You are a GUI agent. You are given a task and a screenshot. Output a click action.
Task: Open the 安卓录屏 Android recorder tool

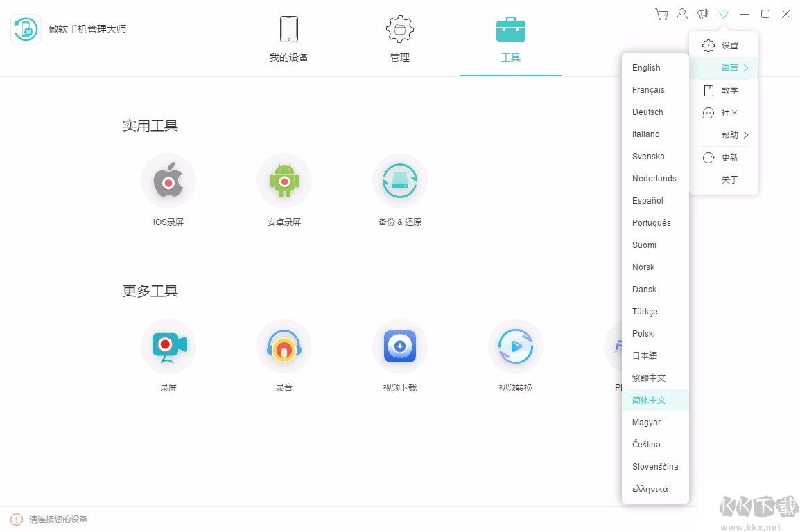[x=284, y=181]
